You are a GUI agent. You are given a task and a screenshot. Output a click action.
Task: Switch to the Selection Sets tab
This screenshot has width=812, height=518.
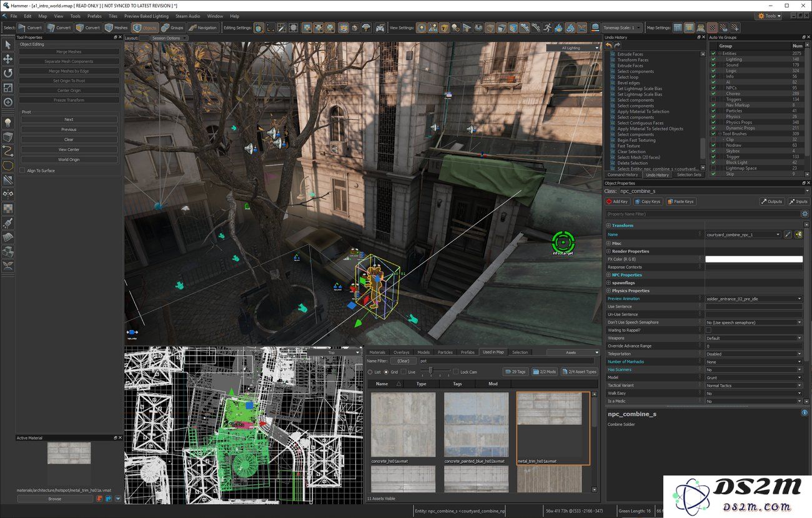click(x=689, y=175)
